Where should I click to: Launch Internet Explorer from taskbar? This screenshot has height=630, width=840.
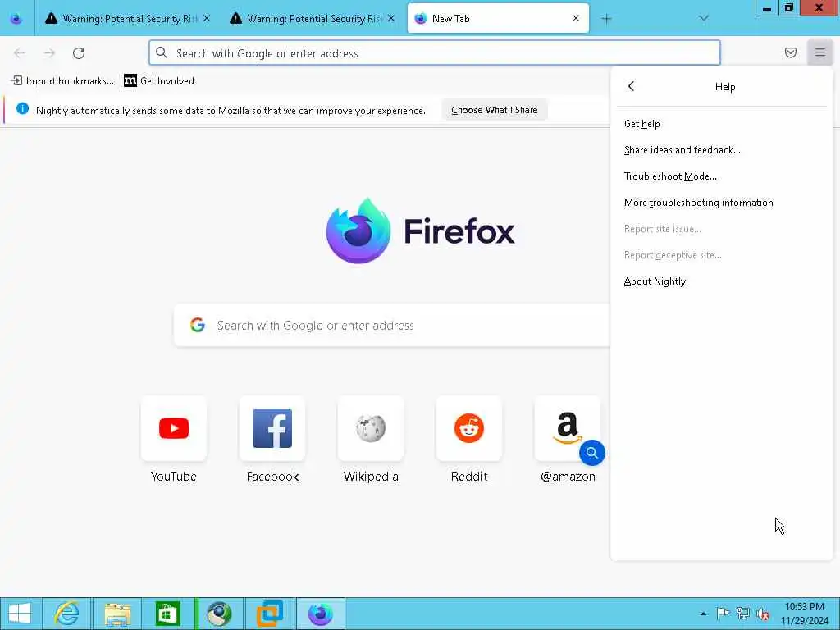[67, 614]
